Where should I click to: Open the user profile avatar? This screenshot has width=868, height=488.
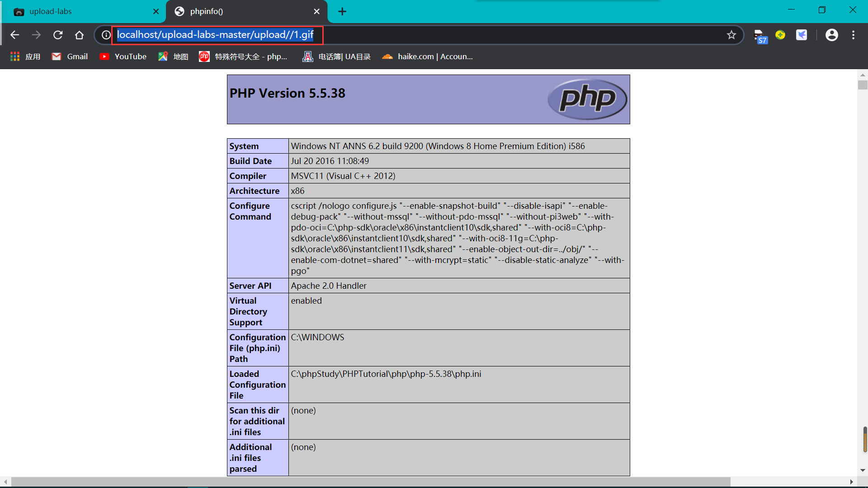click(x=831, y=35)
